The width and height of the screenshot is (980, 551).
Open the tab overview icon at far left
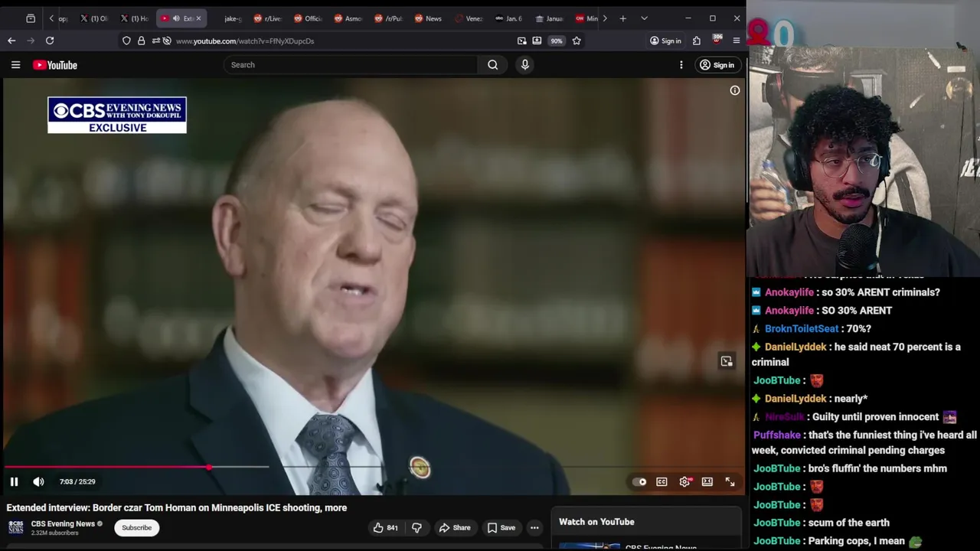coord(31,18)
